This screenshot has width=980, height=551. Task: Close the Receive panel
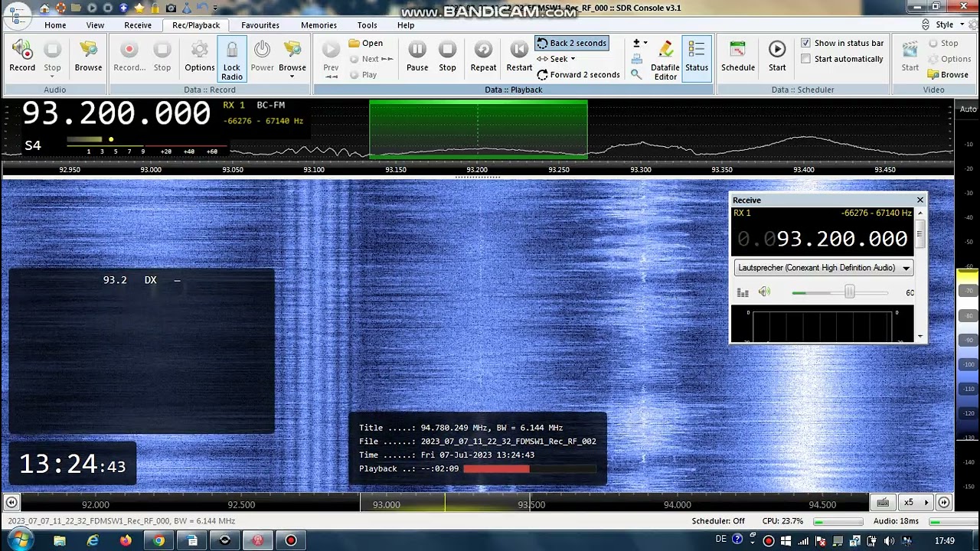click(920, 201)
